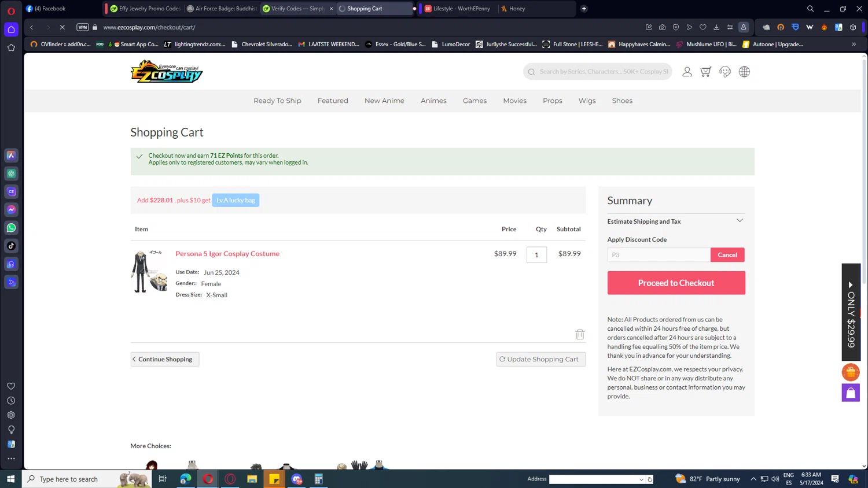Click the EZCosplay logo
Viewport: 868px width, 488px height.
[167, 71]
